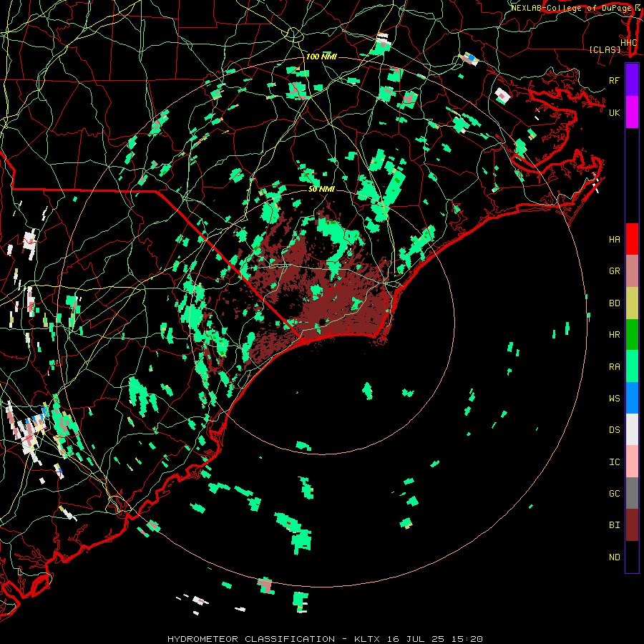Click the red HA legend swatch
This screenshot has height=644, width=644.
click(x=632, y=239)
